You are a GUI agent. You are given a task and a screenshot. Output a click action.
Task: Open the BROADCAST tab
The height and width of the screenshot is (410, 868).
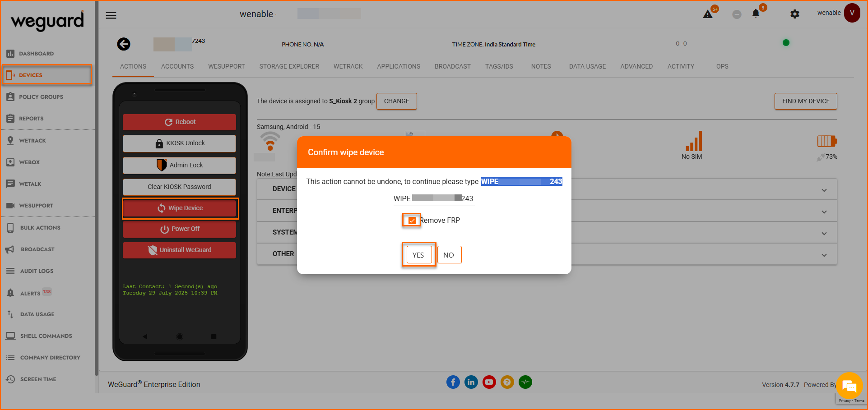(x=453, y=66)
